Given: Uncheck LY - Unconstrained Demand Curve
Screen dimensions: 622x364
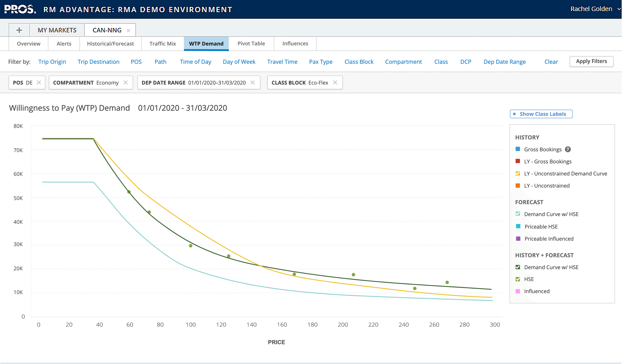Looking at the screenshot, I should click(x=517, y=173).
